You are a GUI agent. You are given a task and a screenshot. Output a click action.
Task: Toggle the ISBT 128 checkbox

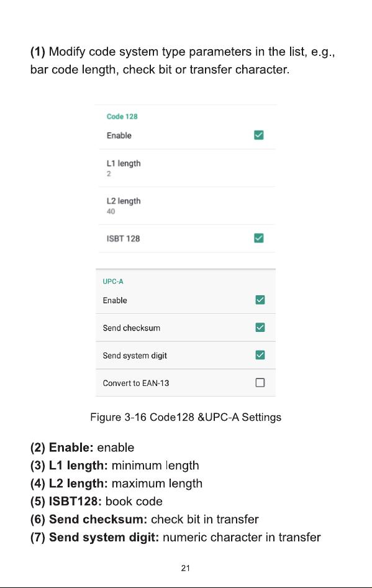(x=258, y=238)
